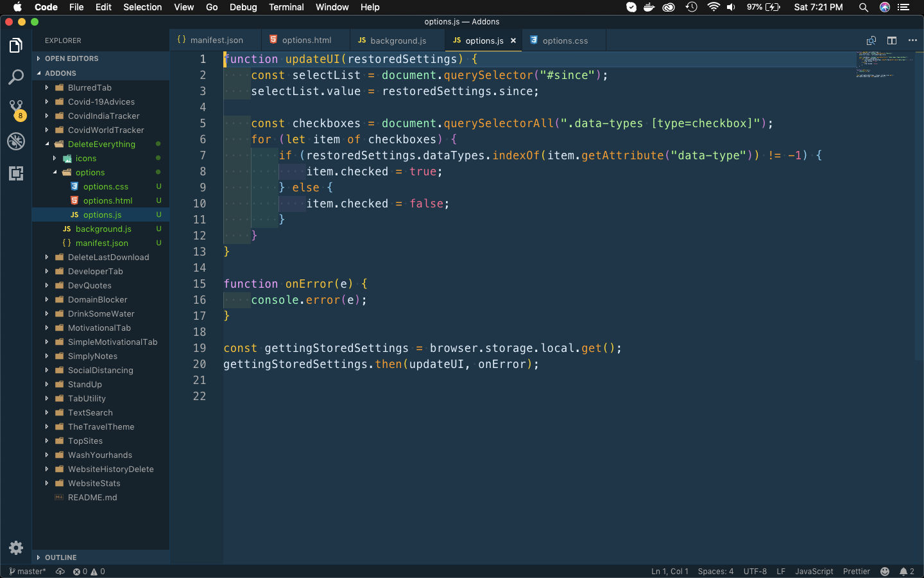Open the Extensions view in activity bar

(16, 173)
